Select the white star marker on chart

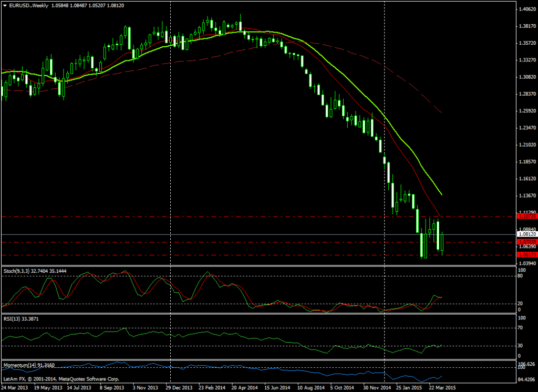tap(97, 69)
